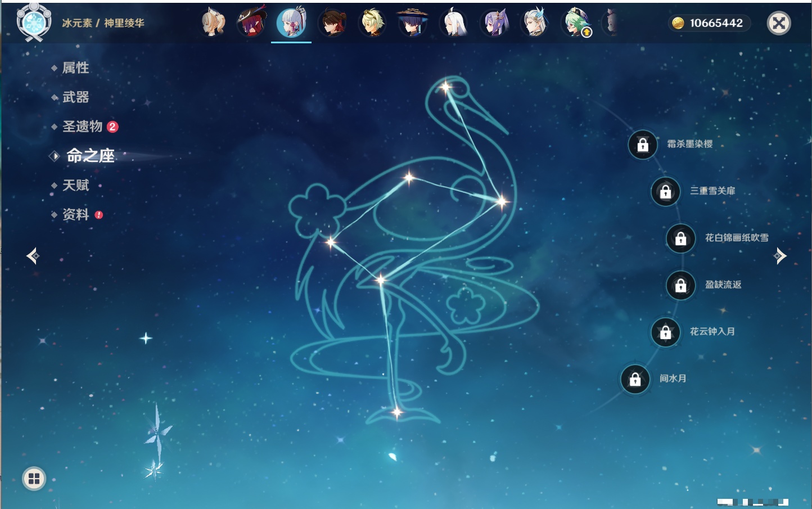The image size is (812, 509).
Task: Open the 天赋 talents tab
Action: pos(75,185)
